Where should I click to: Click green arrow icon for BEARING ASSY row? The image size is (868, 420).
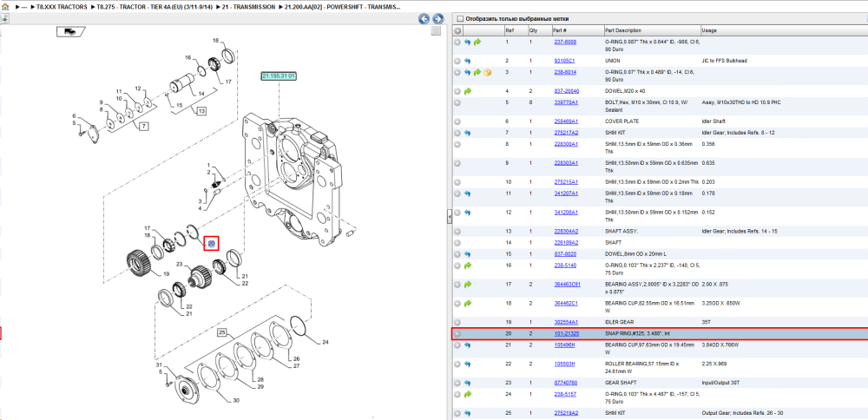[467, 285]
